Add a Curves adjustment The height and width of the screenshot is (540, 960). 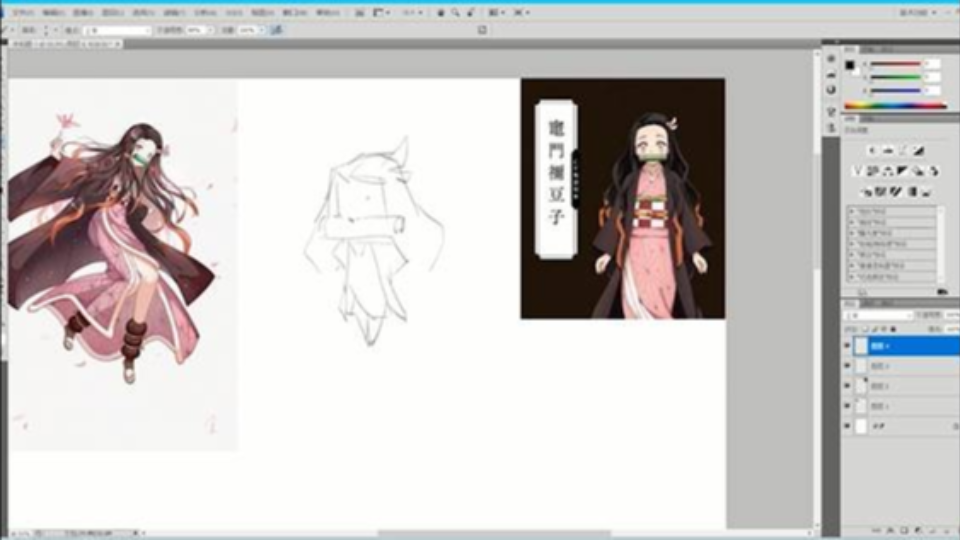(903, 151)
